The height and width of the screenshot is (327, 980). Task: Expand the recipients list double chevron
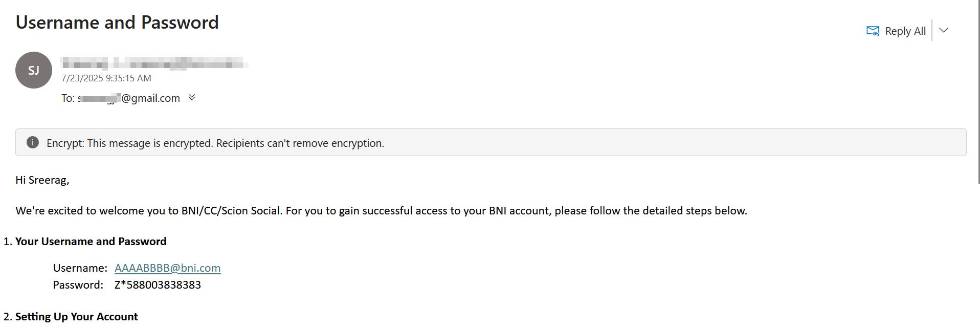[192, 97]
